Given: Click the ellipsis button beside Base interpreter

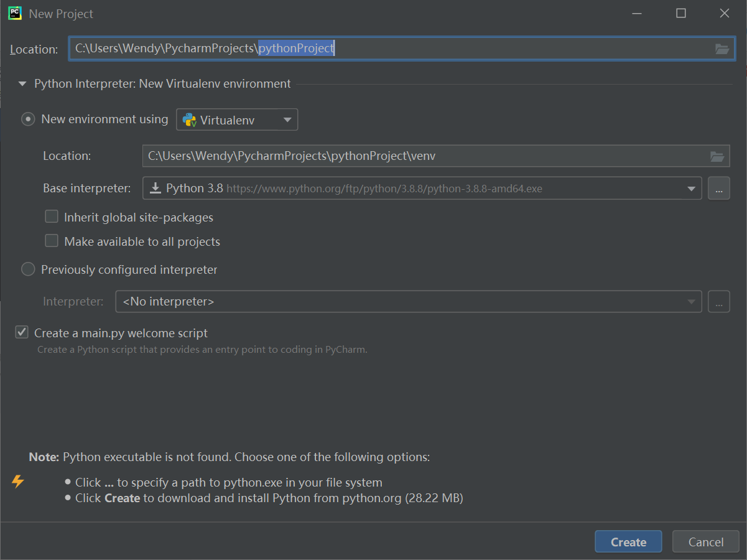Looking at the screenshot, I should pyautogui.click(x=719, y=189).
